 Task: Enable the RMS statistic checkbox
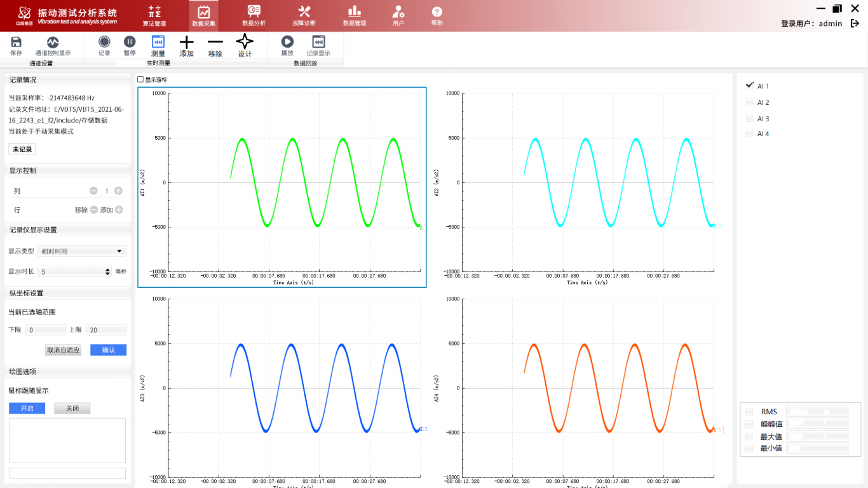[x=749, y=412]
